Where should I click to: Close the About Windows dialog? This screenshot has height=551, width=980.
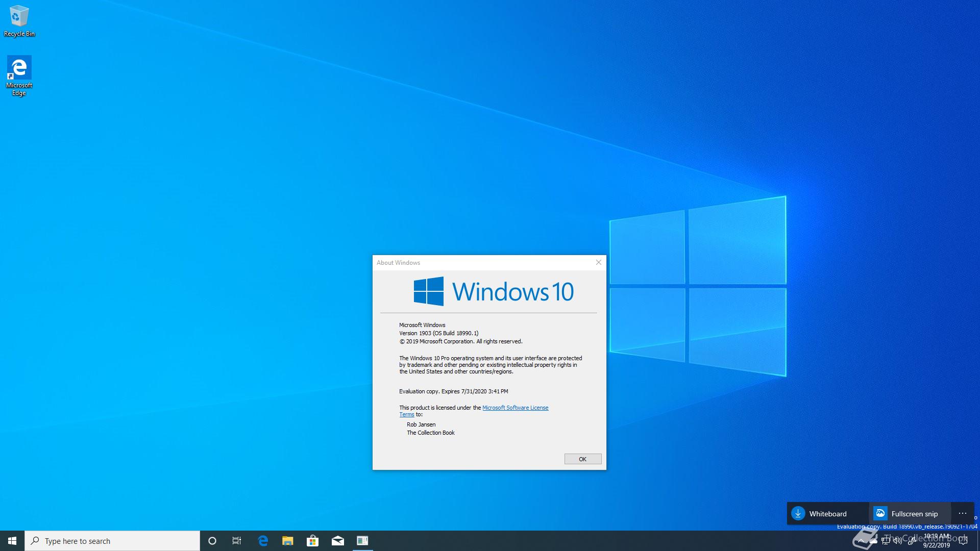coord(599,262)
